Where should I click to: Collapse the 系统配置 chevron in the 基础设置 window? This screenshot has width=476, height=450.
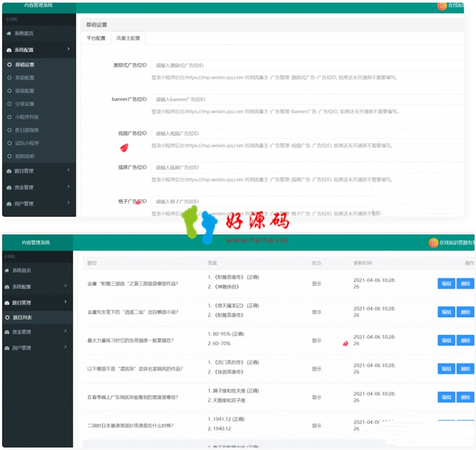[x=68, y=49]
